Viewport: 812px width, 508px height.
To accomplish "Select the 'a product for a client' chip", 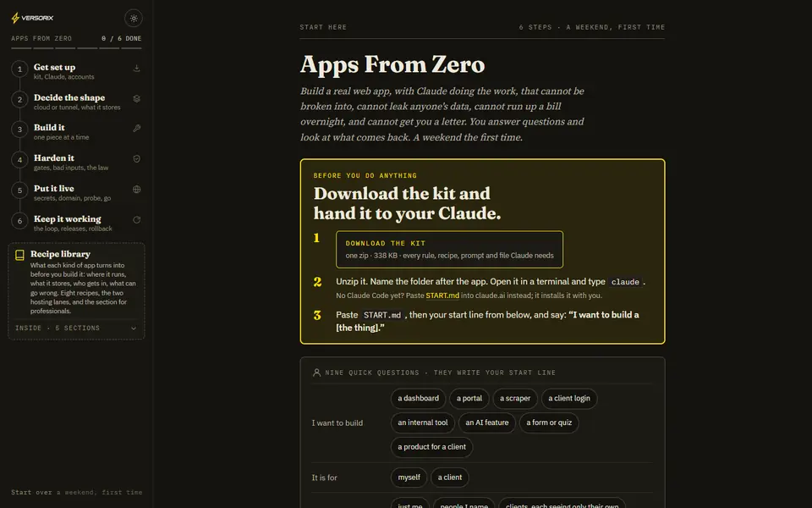I will point(432,447).
